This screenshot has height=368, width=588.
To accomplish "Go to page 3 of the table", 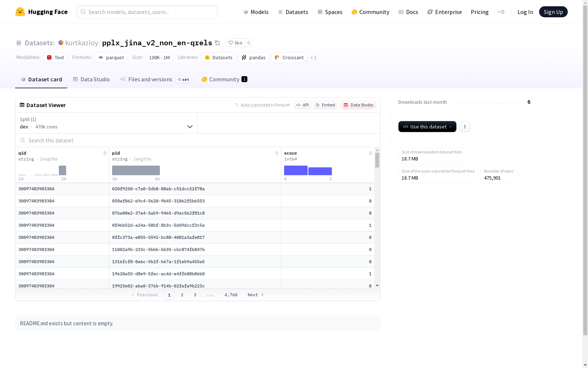I will click(x=195, y=295).
